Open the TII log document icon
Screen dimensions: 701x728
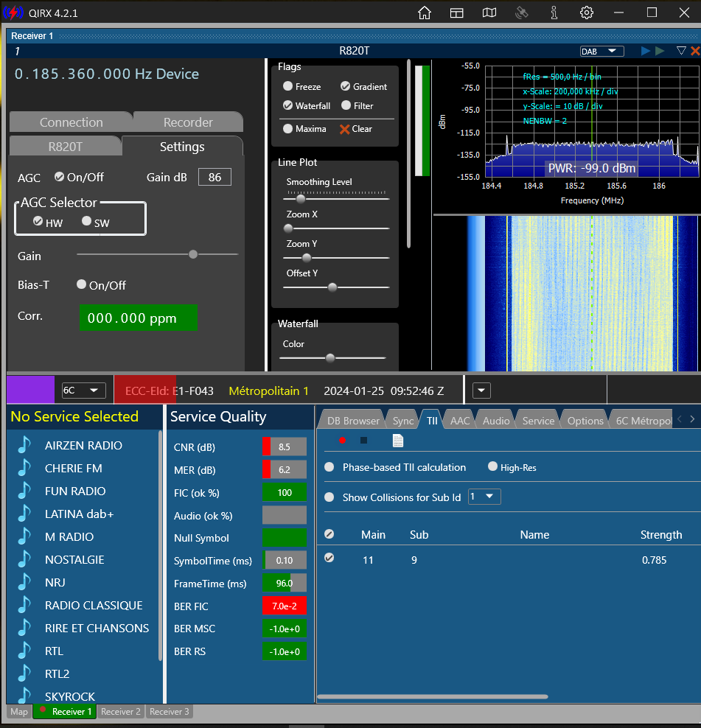[397, 440]
